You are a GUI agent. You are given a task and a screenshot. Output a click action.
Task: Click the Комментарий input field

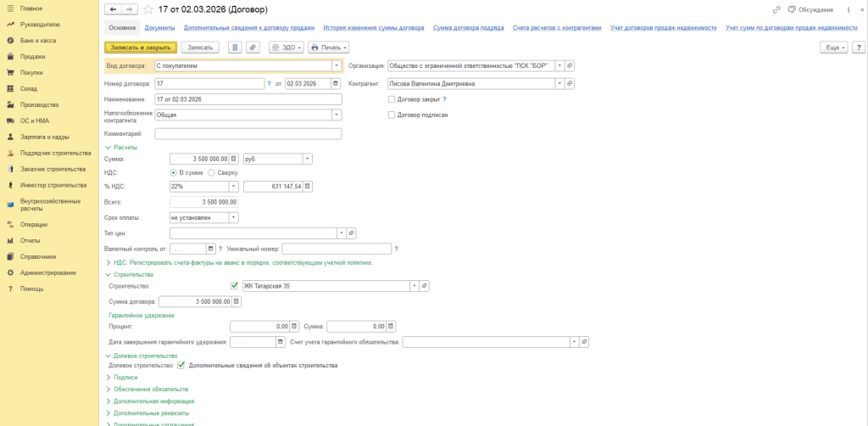click(248, 134)
